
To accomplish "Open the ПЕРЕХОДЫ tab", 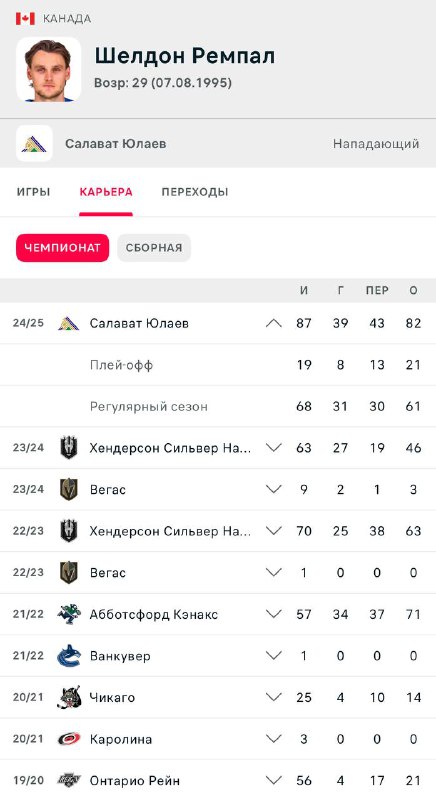I will click(195, 192).
